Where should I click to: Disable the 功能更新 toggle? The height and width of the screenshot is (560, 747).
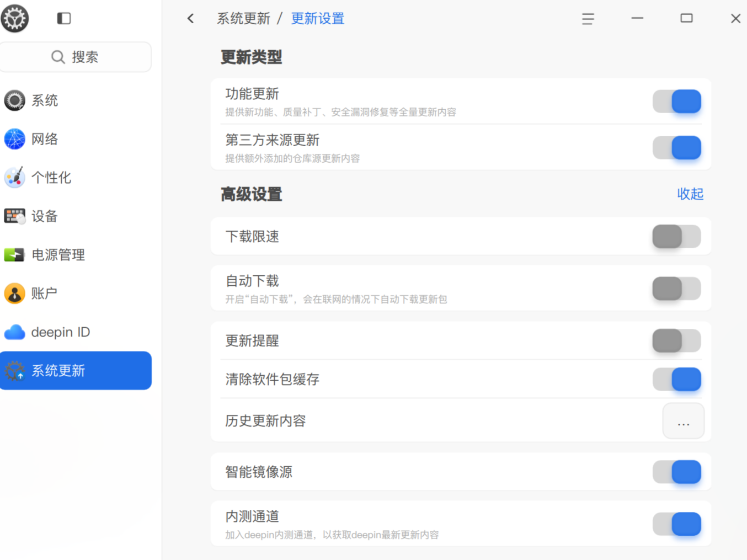[x=677, y=102]
